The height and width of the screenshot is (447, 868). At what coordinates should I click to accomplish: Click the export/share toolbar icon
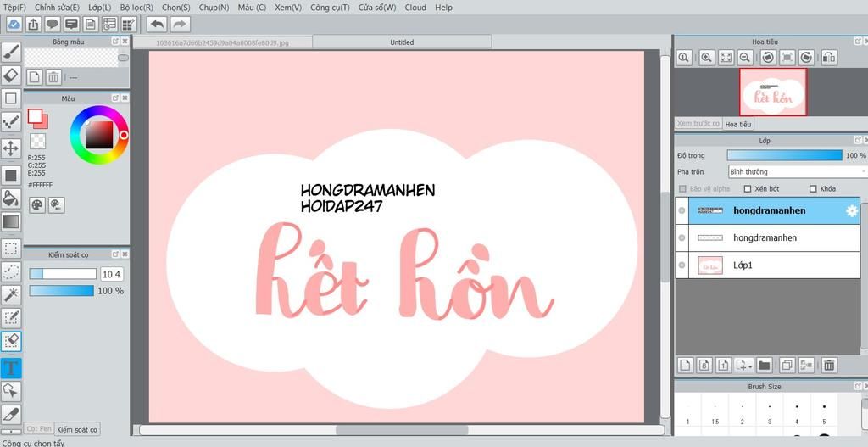click(x=33, y=24)
